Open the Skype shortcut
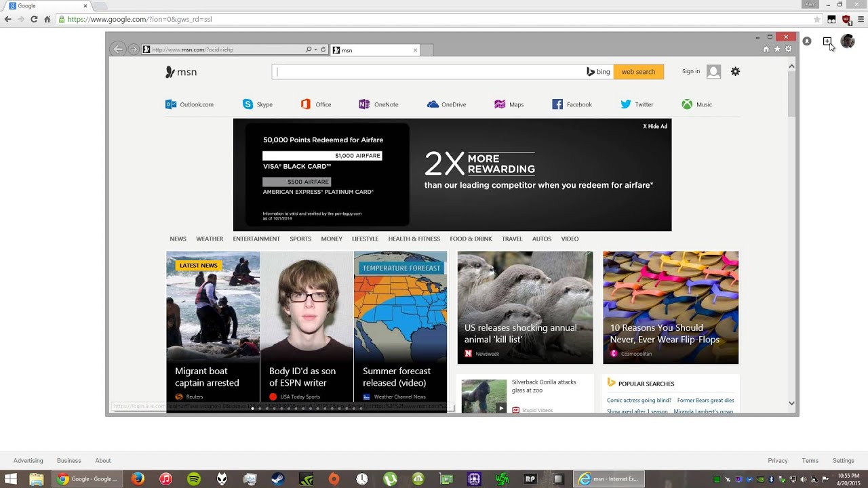868x488 pixels. pos(258,104)
